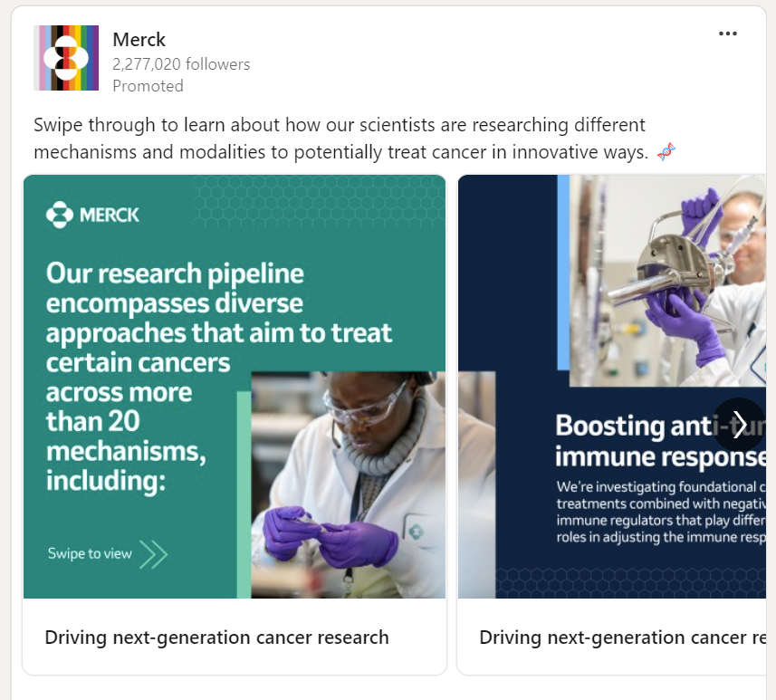Click the DNA emoji in the post text
This screenshot has height=700, width=776.
(x=664, y=151)
